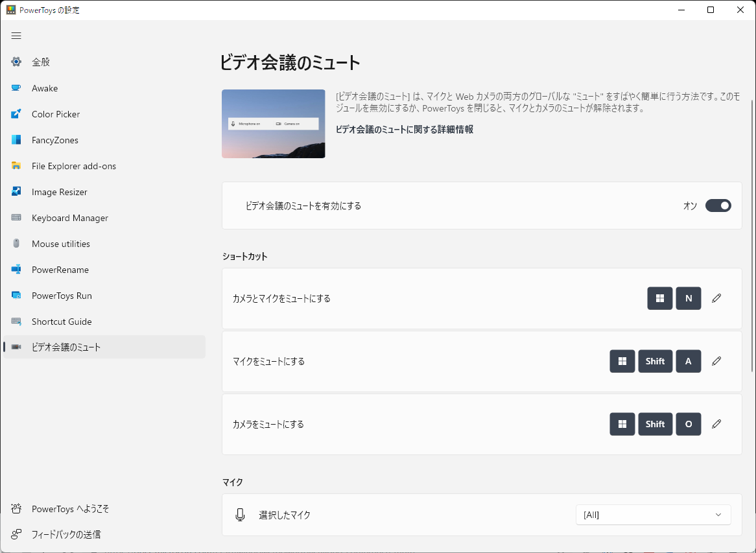
Task: Click the File Explorer add-ons folder icon
Action: pos(16,166)
